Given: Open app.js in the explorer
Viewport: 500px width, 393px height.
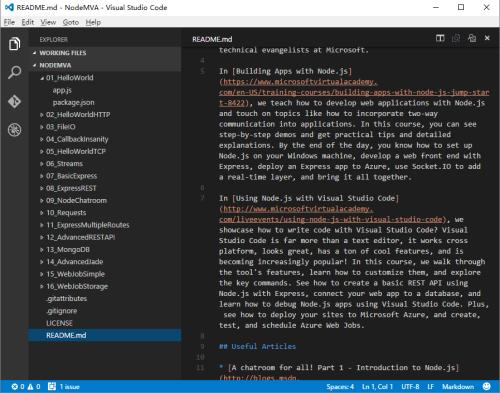Looking at the screenshot, I should pyautogui.click(x=105, y=90).
